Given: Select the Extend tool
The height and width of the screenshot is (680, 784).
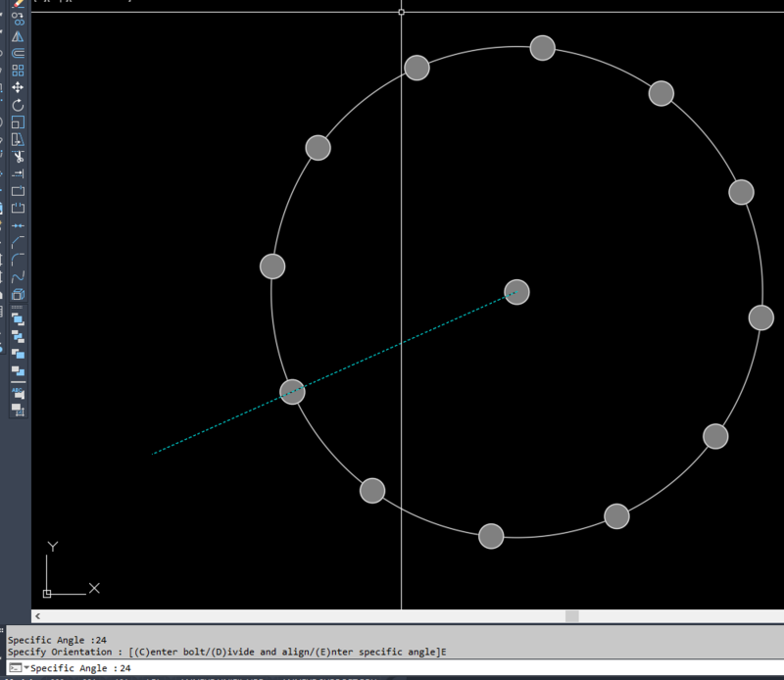Looking at the screenshot, I should 18,173.
